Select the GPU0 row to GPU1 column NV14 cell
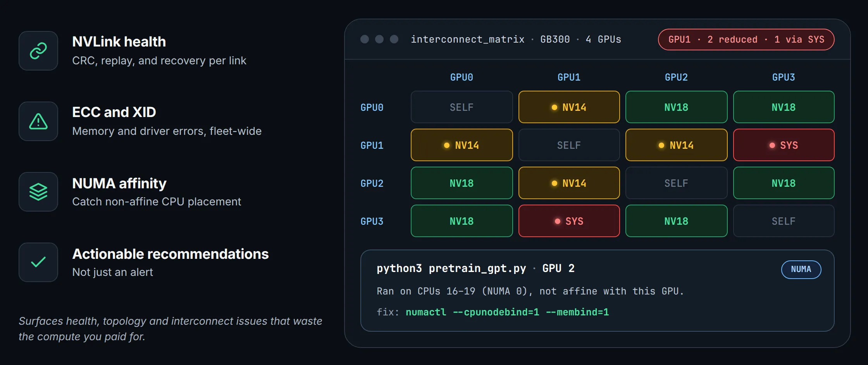The height and width of the screenshot is (365, 868). (569, 107)
